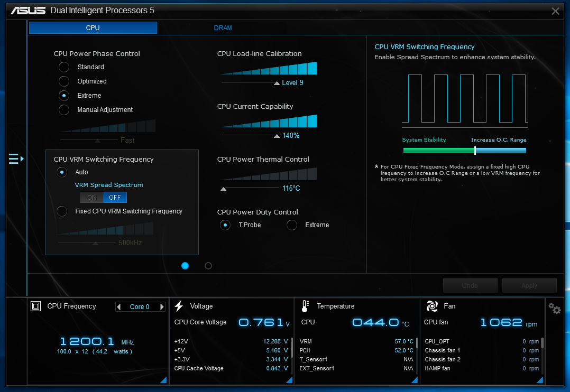Click the CPU Frequency chip icon
Screen dimensions: 570x392
[x=35, y=306]
